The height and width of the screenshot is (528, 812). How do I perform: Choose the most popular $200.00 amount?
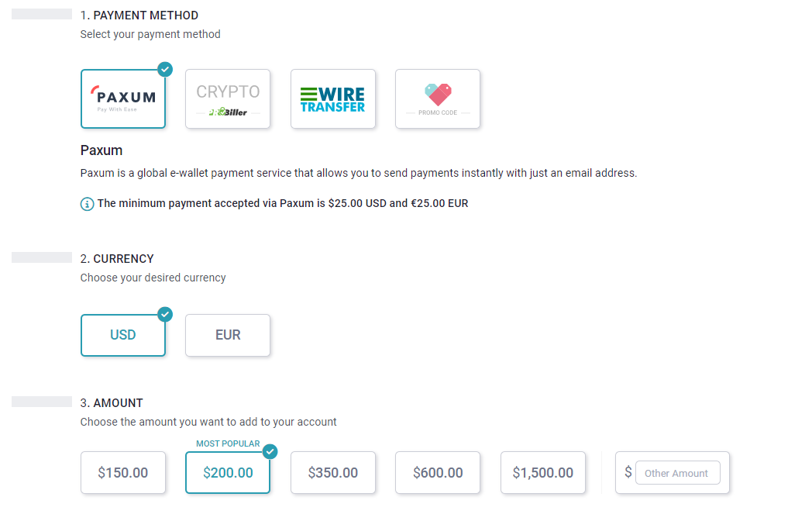pos(228,472)
